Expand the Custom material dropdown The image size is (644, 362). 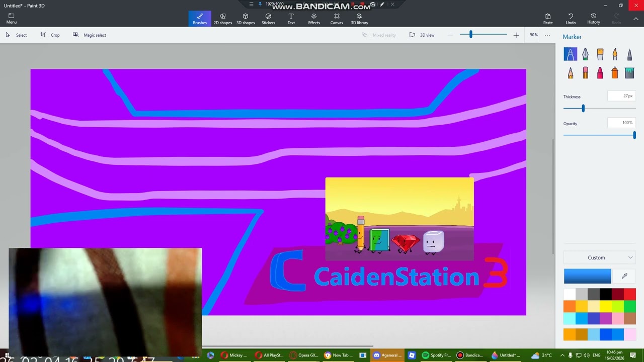pyautogui.click(x=599, y=257)
